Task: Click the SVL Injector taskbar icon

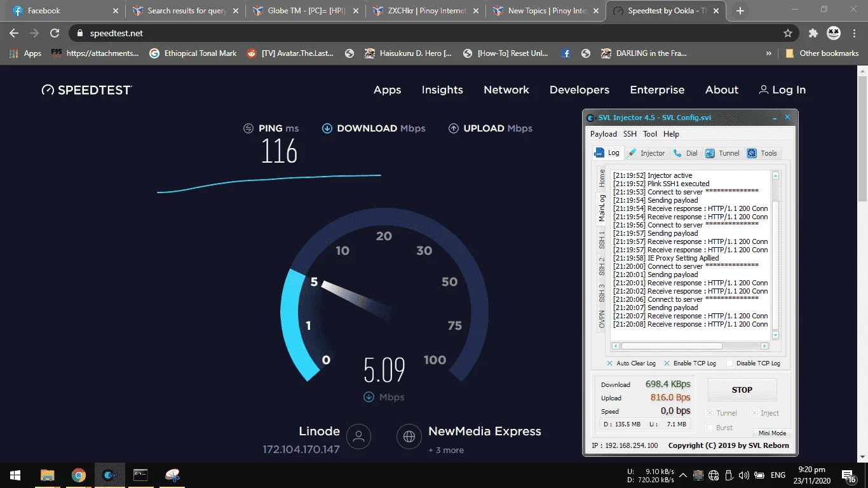Action: point(109,475)
